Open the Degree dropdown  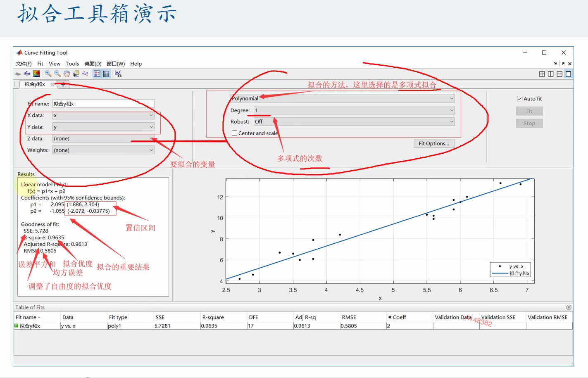coord(354,110)
